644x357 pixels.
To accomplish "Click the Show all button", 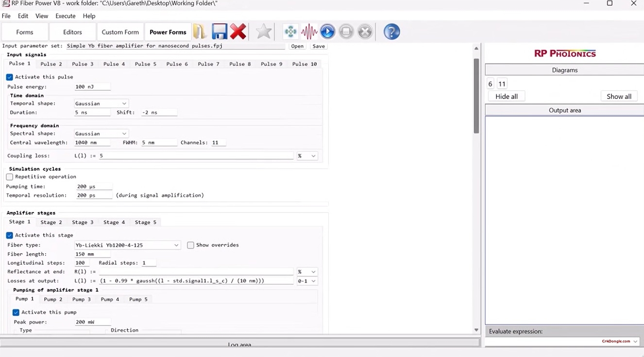I will (619, 96).
